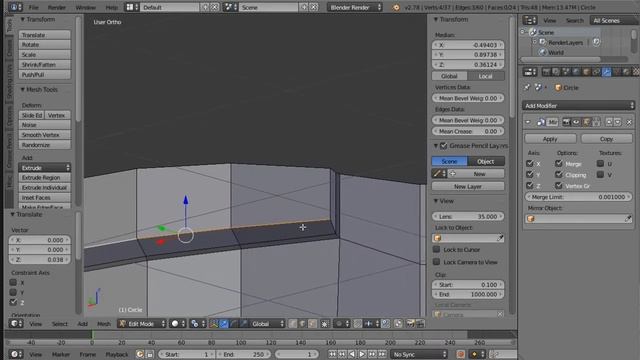Enable the Textures U checkbox

[600, 163]
